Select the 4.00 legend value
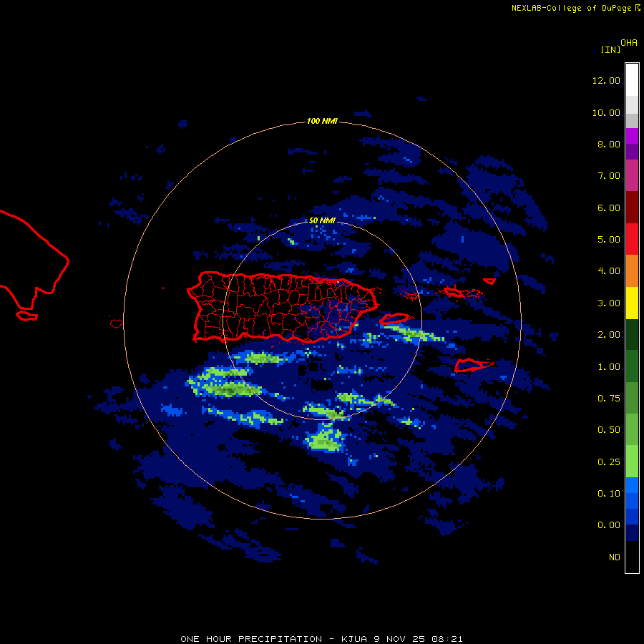The image size is (644, 644). (x=609, y=271)
